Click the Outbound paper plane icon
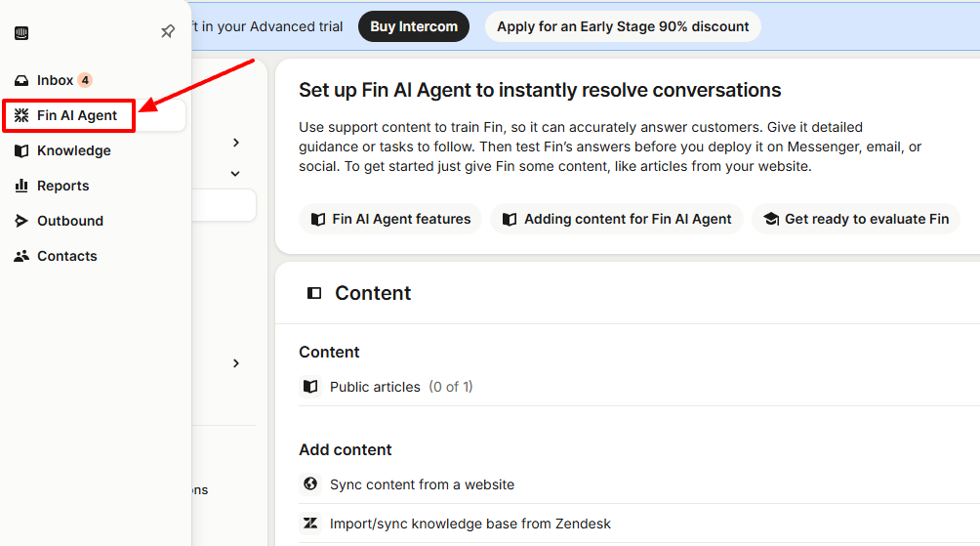The width and height of the screenshot is (980, 546). (21, 221)
